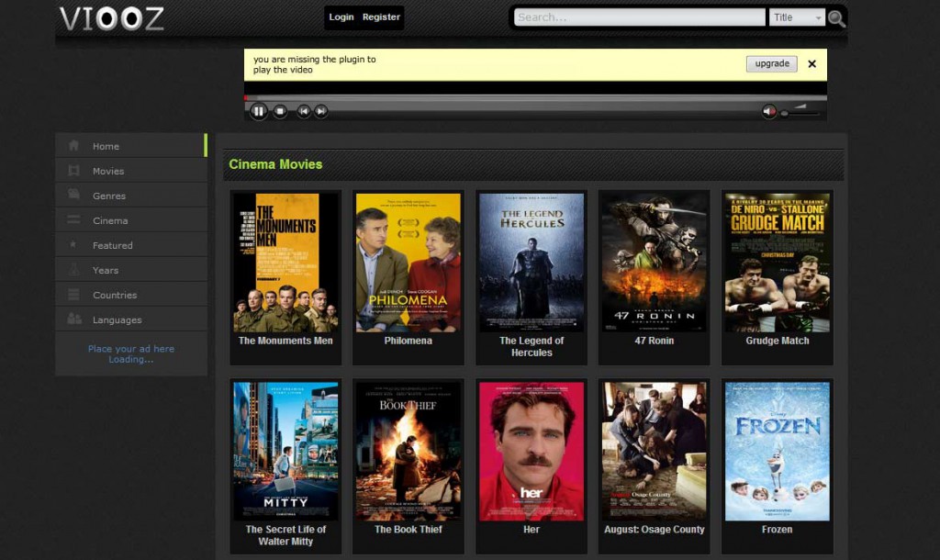Screen dimensions: 940x560
Task: Skip to previous track in player
Action: pyautogui.click(x=303, y=111)
